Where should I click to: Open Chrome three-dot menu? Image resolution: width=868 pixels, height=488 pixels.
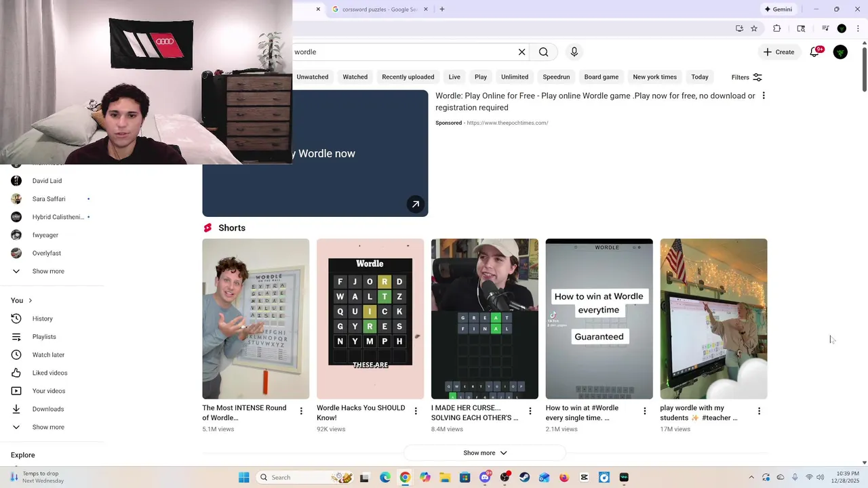click(859, 28)
